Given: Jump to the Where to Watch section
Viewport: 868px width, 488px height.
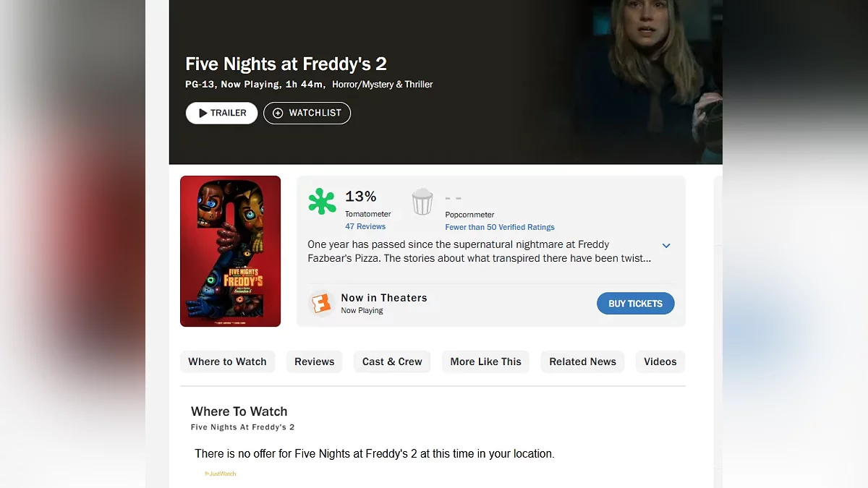Looking at the screenshot, I should click(227, 361).
